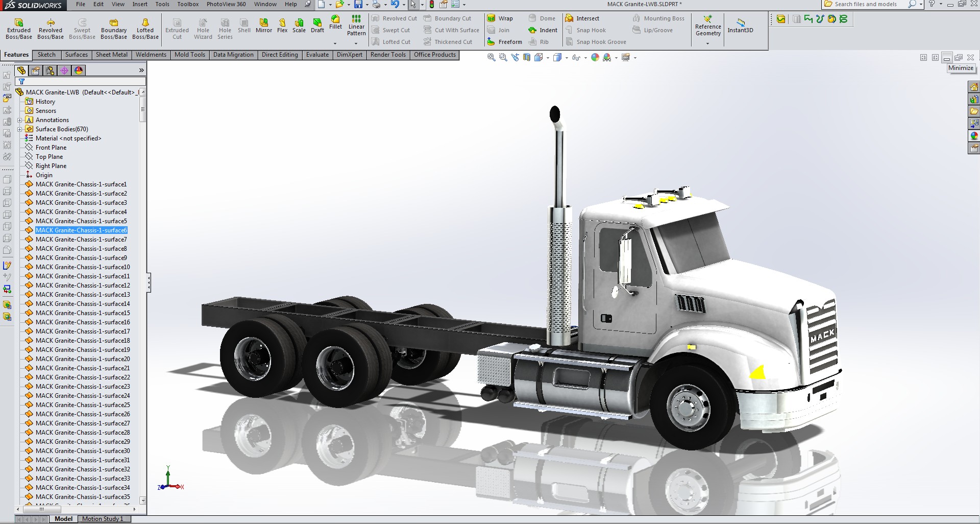Open the Hide/Show Items dropdown arrow
Image resolution: width=980 pixels, height=524 pixels.
[585, 58]
